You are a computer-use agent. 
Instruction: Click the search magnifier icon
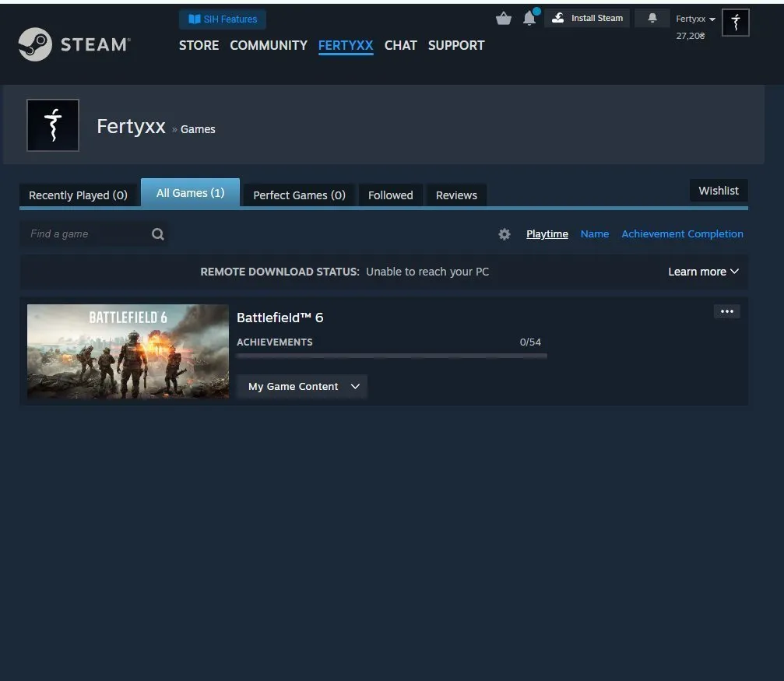click(158, 234)
